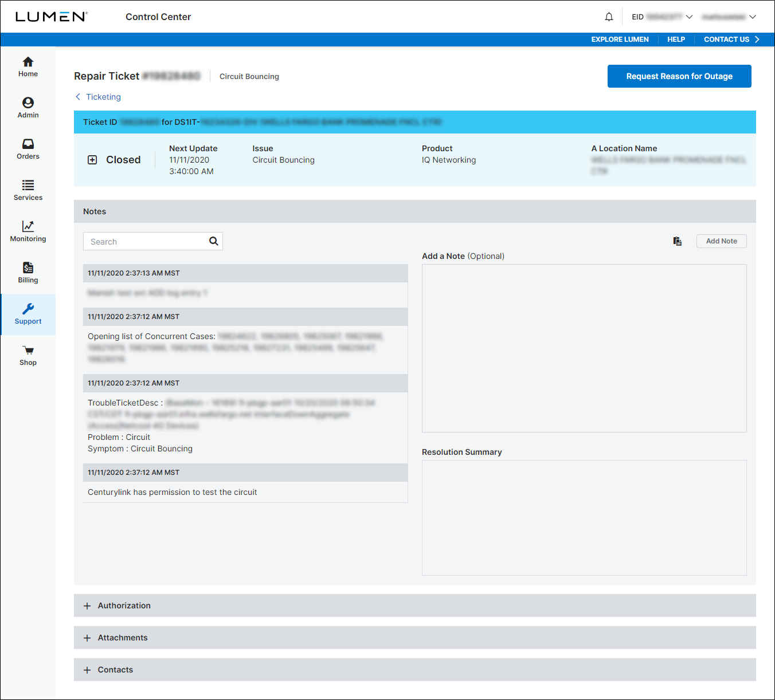Click the Add Note button
Image resolution: width=775 pixels, height=700 pixels.
(721, 241)
